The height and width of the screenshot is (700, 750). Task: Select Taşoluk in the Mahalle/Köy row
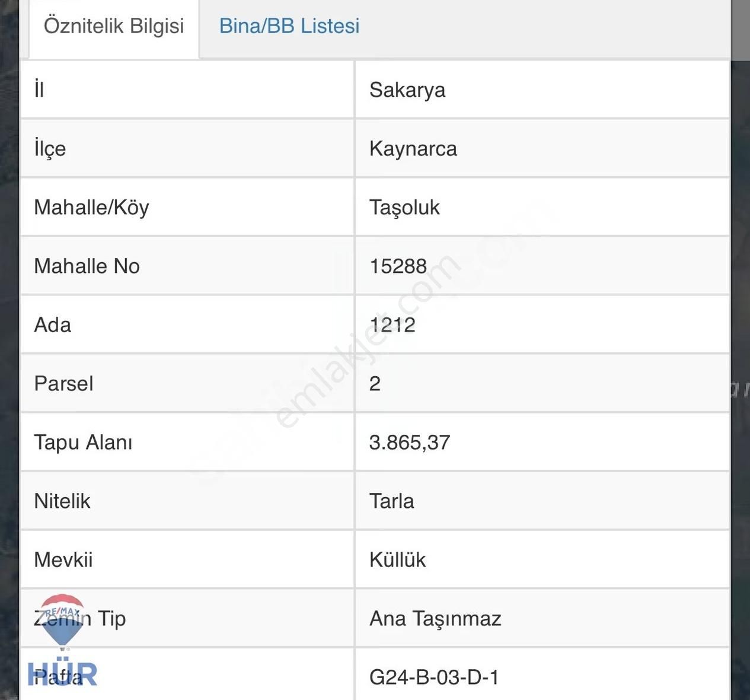[403, 208]
